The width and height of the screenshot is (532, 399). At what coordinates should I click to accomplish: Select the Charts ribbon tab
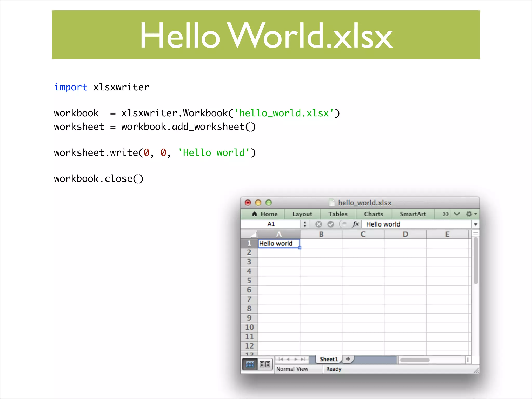coord(374,214)
